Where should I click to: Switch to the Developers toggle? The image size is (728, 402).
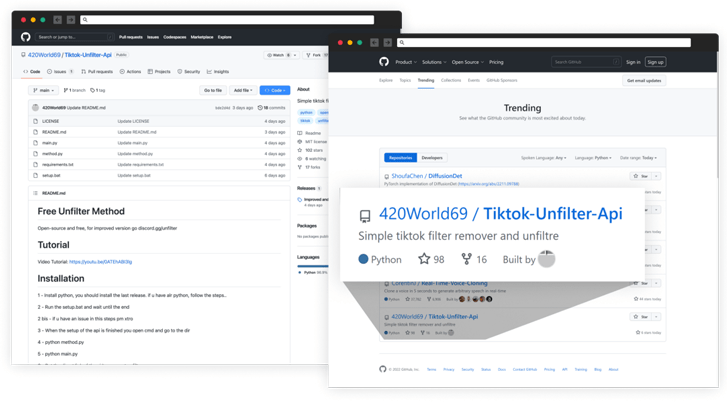pos(432,158)
